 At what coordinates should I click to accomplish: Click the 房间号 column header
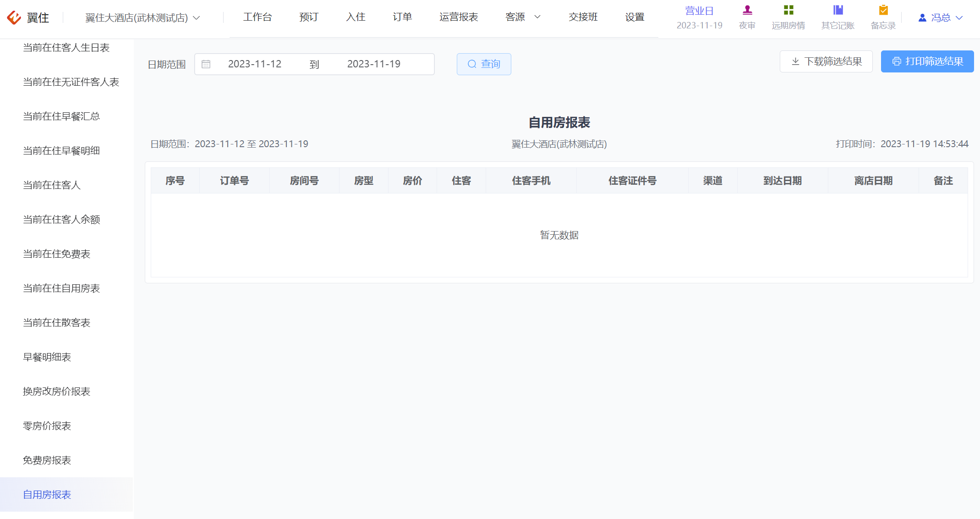304,181
